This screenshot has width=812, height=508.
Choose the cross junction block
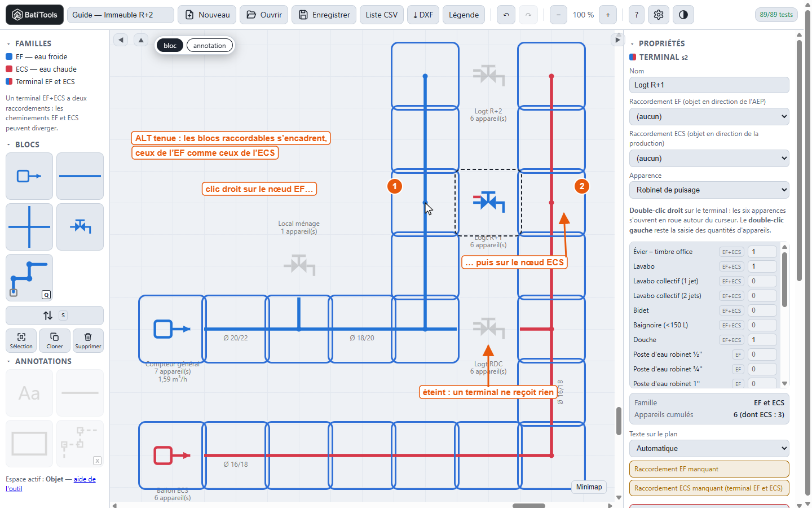29,227
